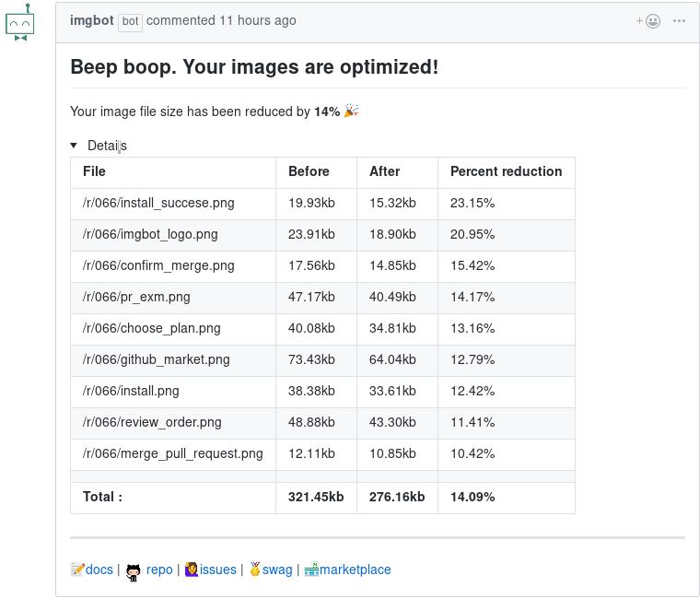Click the 11 hours ago timestamp
700x599 pixels.
(x=257, y=20)
